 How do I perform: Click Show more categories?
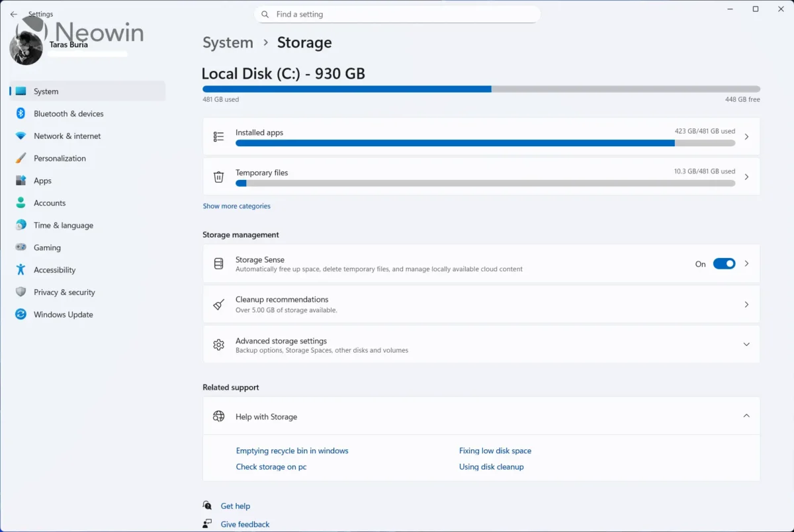236,206
